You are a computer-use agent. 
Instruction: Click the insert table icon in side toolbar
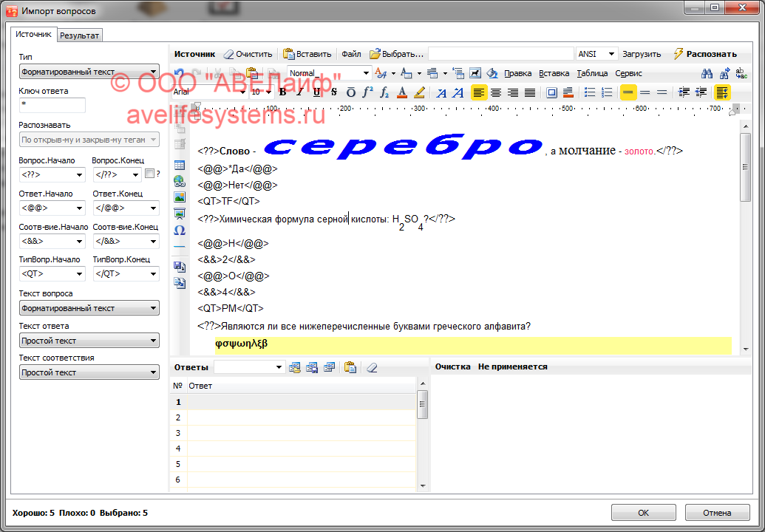point(179,165)
